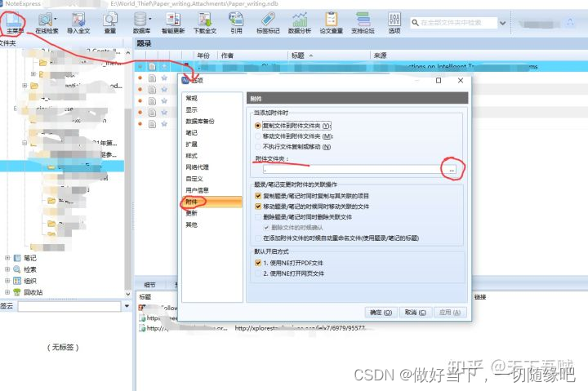This screenshot has width=588, height=391.
Task: Click the 论文查重 paper plagiarism check icon
Action: 331,19
